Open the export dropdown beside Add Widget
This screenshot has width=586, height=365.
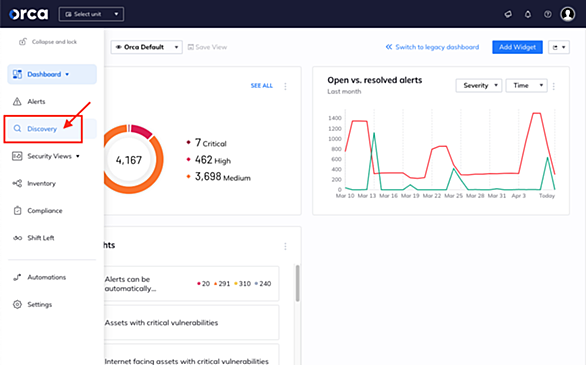coord(559,47)
